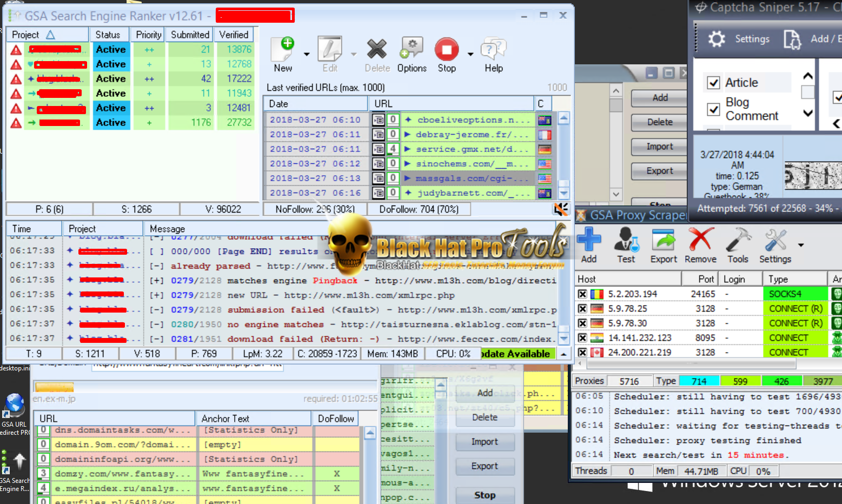Image resolution: width=842 pixels, height=504 pixels.
Task: Click the page icon in service.gmx.net row
Action: click(379, 149)
